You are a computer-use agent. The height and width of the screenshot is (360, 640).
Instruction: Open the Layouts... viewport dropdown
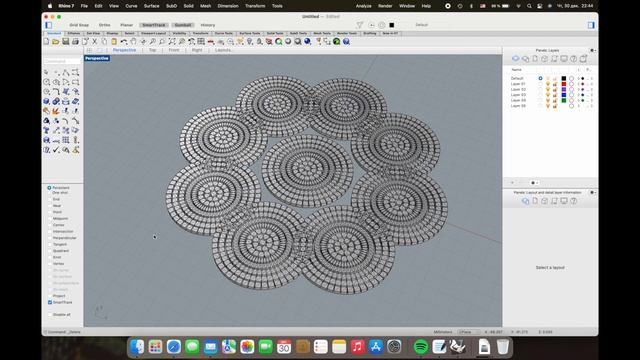click(x=223, y=50)
